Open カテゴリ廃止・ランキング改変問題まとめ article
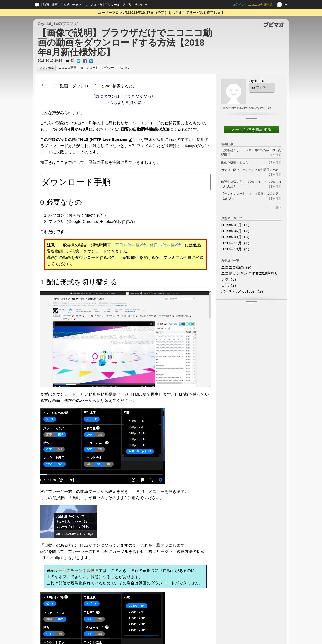The width and height of the screenshot is (322, 644). coord(250,170)
